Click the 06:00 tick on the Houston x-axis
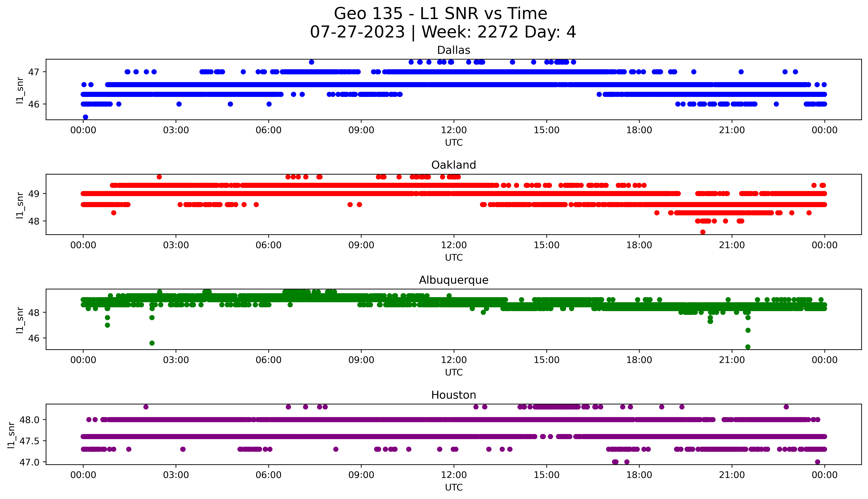The height and width of the screenshot is (499, 868). pyautogui.click(x=269, y=475)
